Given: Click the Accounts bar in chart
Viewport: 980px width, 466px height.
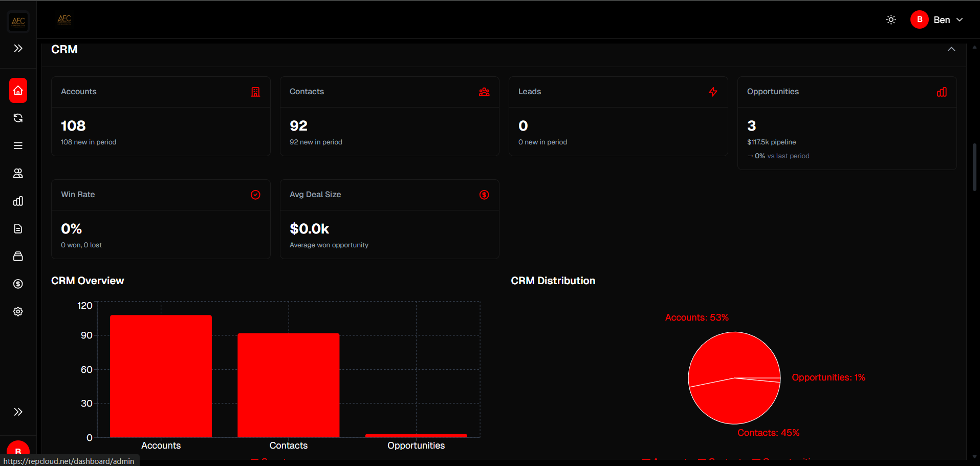Looking at the screenshot, I should 161,376.
